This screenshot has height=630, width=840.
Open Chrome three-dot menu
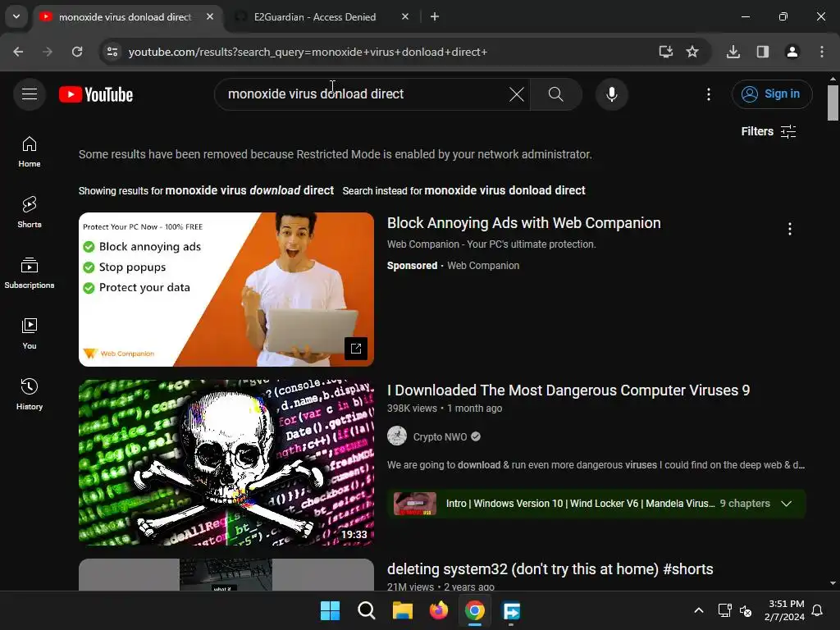click(x=822, y=52)
